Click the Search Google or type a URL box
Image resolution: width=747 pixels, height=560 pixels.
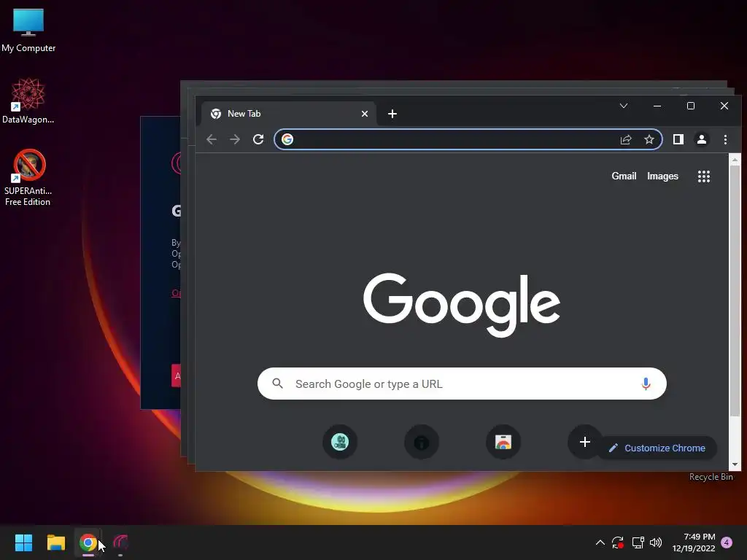click(x=462, y=384)
